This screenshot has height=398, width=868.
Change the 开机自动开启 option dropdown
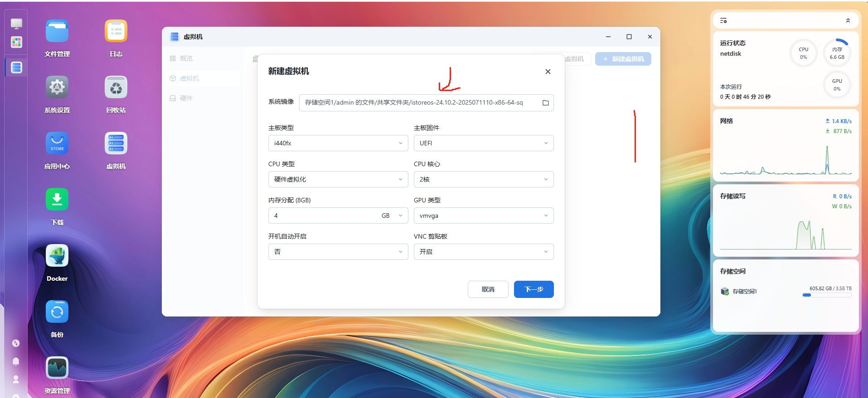pos(338,252)
